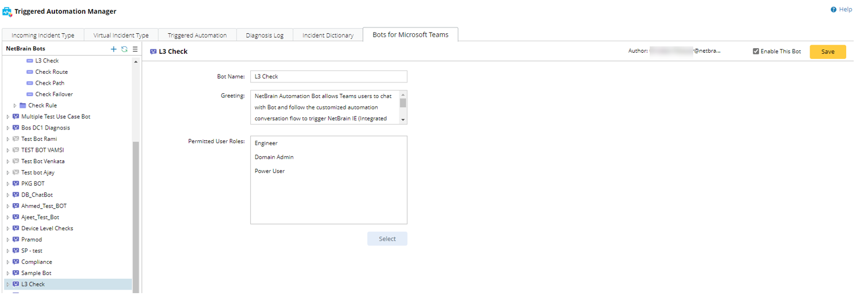
Task: Click the Help icon at top right
Action: [x=833, y=10]
